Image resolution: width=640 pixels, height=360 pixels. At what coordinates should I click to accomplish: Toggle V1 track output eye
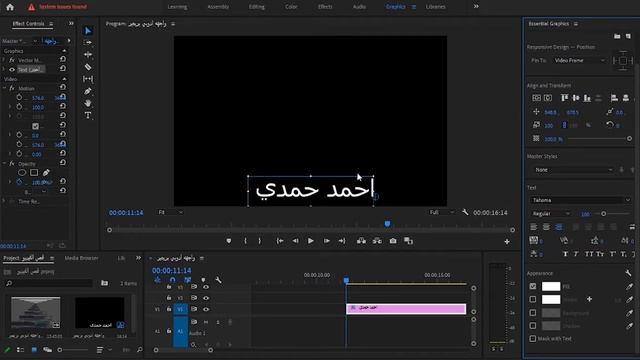pyautogui.click(x=206, y=309)
